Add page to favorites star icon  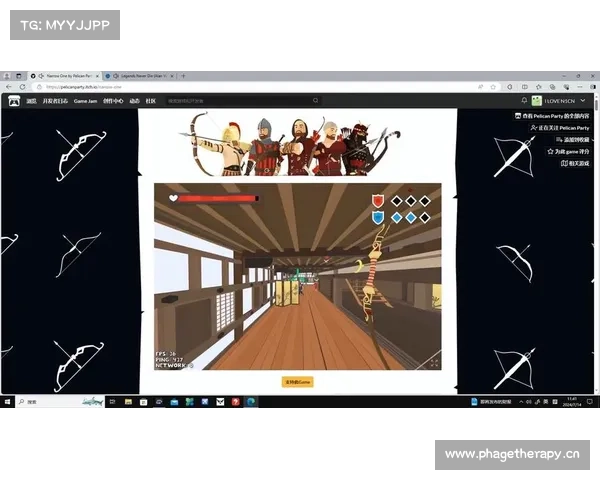493,87
